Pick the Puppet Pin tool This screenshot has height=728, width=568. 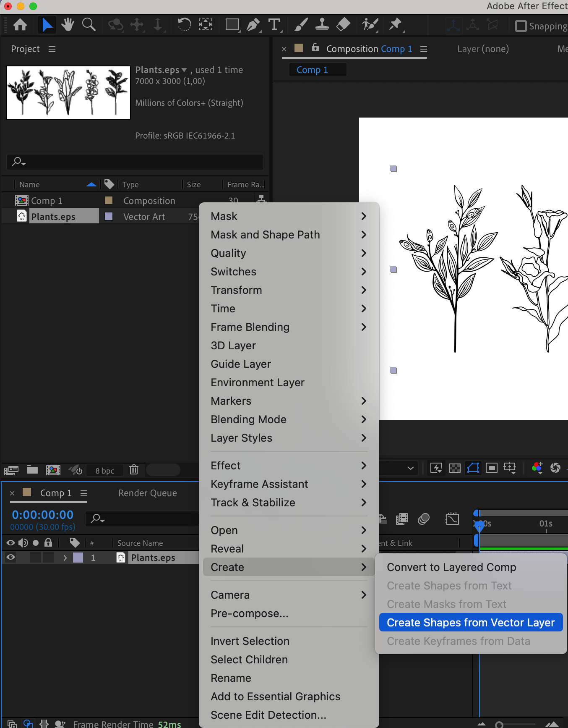395,25
